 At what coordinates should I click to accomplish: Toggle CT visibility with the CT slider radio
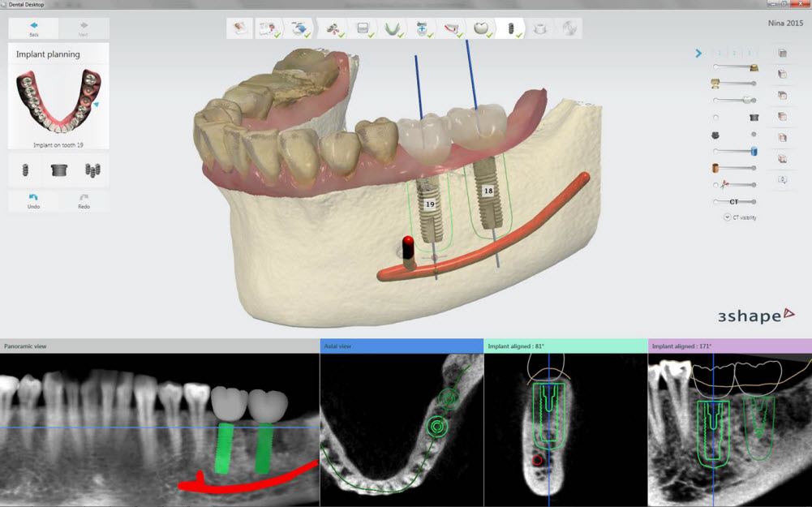click(x=715, y=201)
